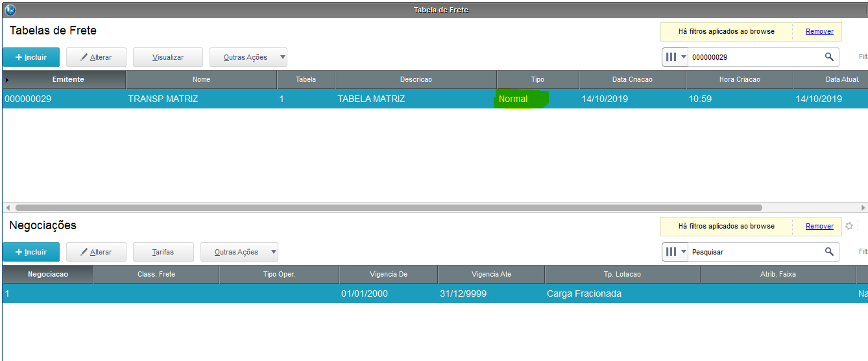
Task: Sort by the Vigencia De column header
Action: tap(389, 274)
